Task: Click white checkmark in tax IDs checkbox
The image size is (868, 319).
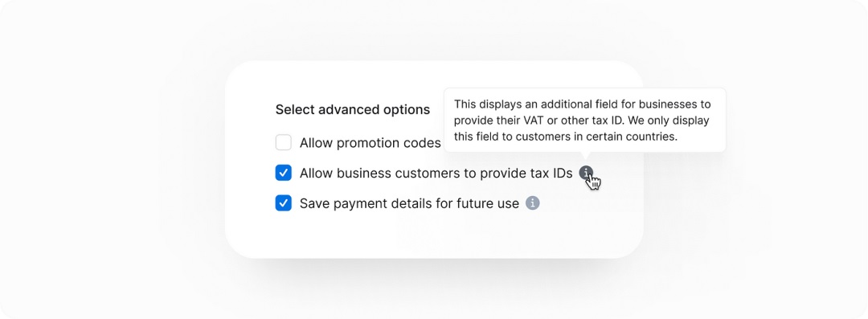Action: [x=284, y=173]
